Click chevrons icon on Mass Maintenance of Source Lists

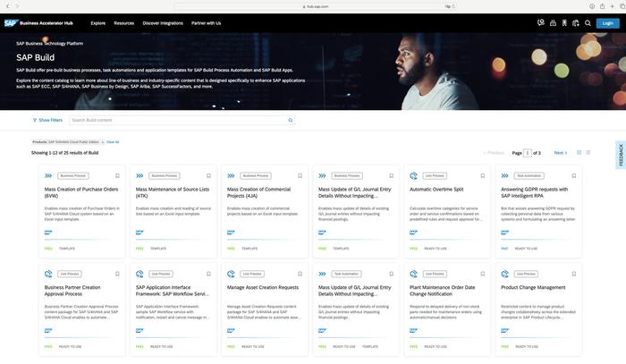click(x=140, y=175)
